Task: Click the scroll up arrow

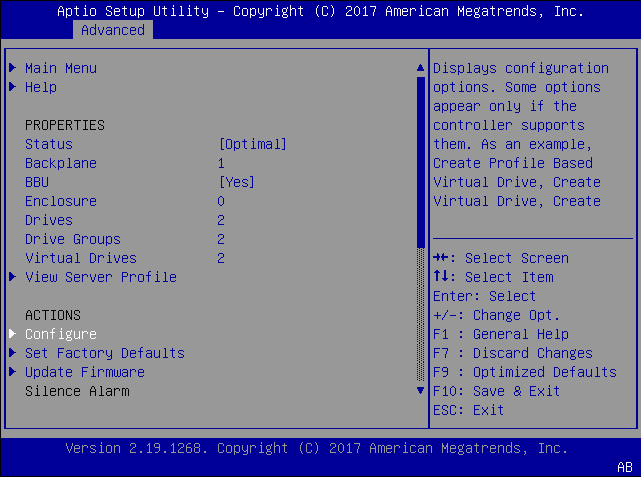Action: (x=420, y=68)
